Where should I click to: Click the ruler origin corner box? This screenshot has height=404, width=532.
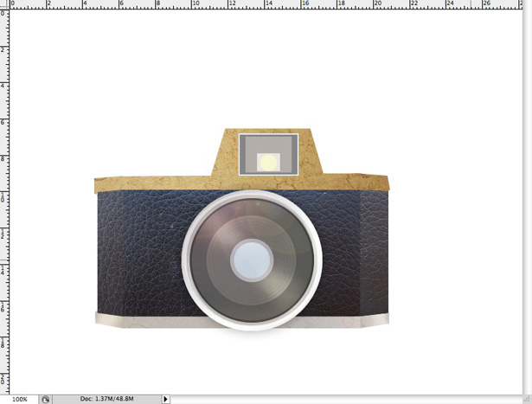[4, 4]
